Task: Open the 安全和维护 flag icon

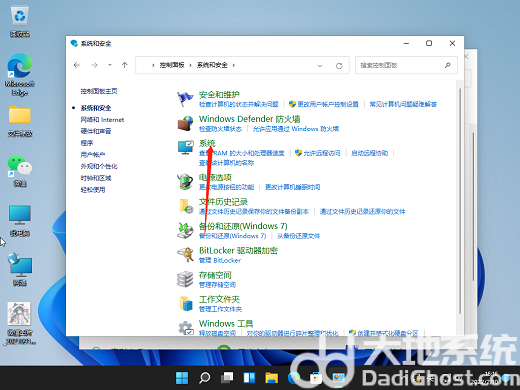Action: 185,99
